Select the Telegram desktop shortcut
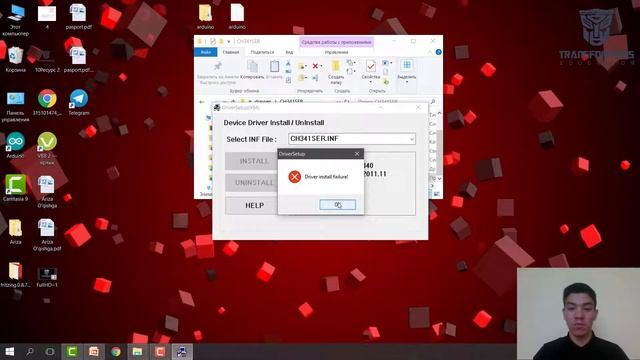The image size is (640, 360). (79, 102)
